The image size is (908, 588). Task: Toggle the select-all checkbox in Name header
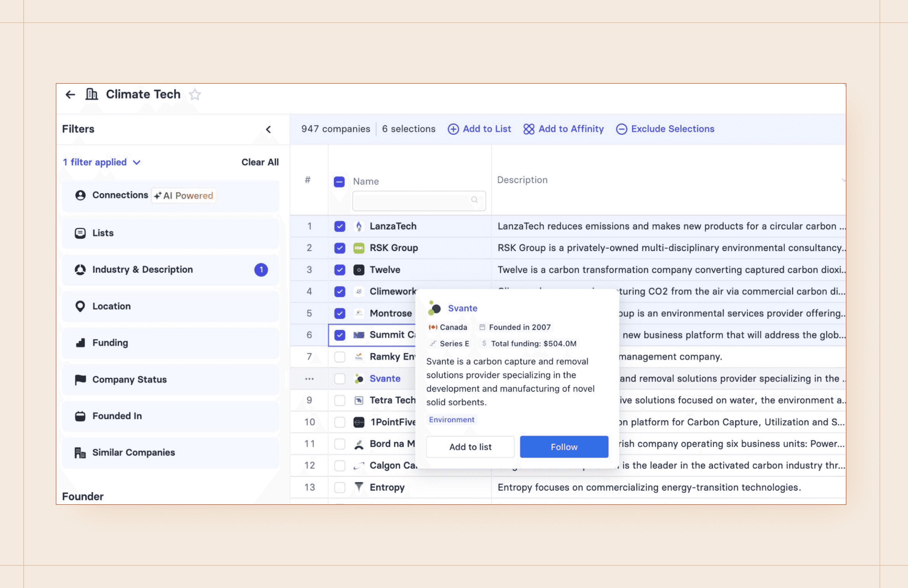339,182
